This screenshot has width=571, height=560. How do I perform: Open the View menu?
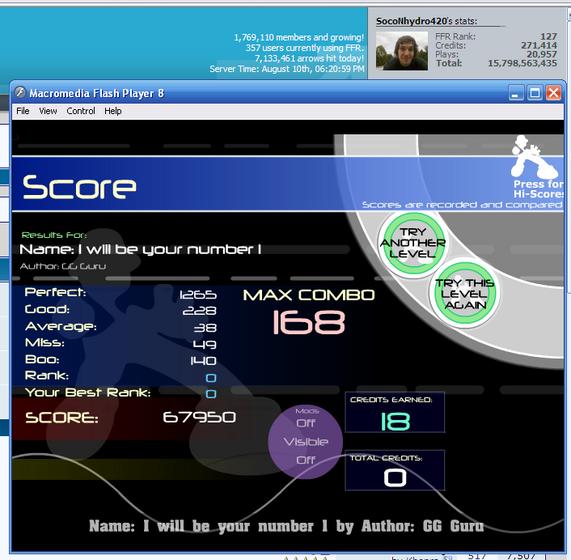[x=48, y=111]
